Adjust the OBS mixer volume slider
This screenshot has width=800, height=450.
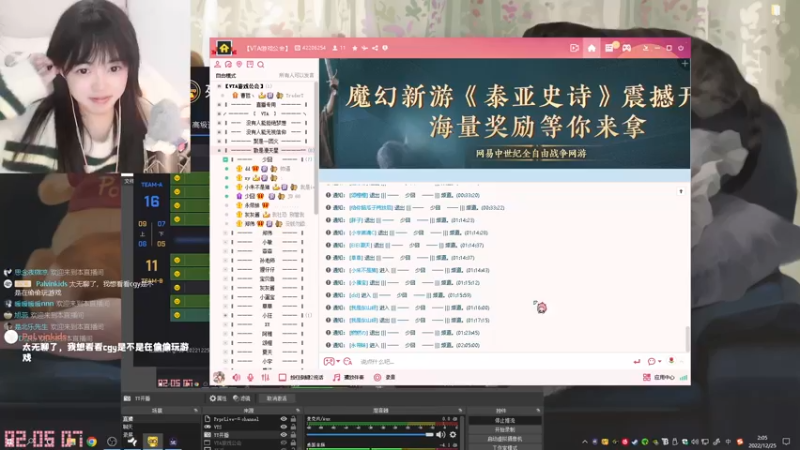(370, 435)
